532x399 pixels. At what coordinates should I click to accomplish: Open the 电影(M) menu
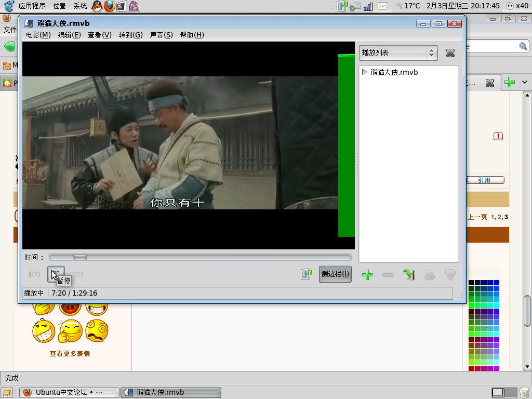(x=38, y=35)
